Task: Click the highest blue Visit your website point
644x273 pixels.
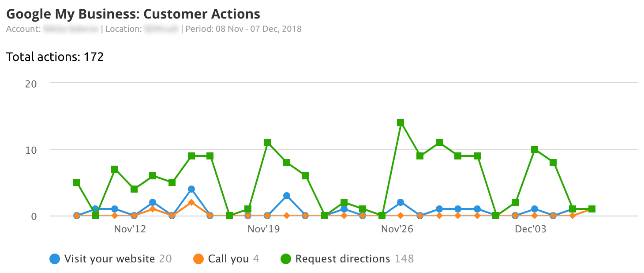Action: pyautogui.click(x=191, y=189)
